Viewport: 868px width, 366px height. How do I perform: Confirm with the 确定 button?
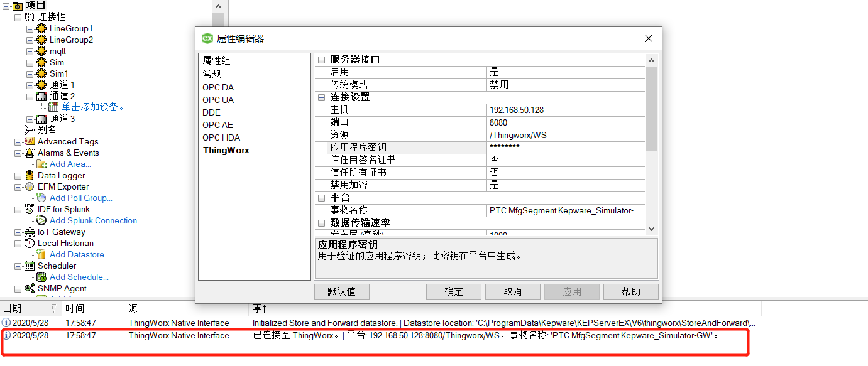454,291
